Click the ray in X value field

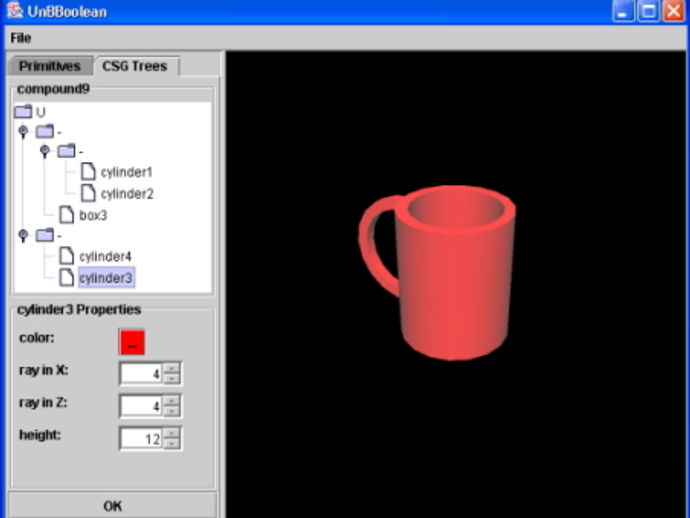coord(141,374)
